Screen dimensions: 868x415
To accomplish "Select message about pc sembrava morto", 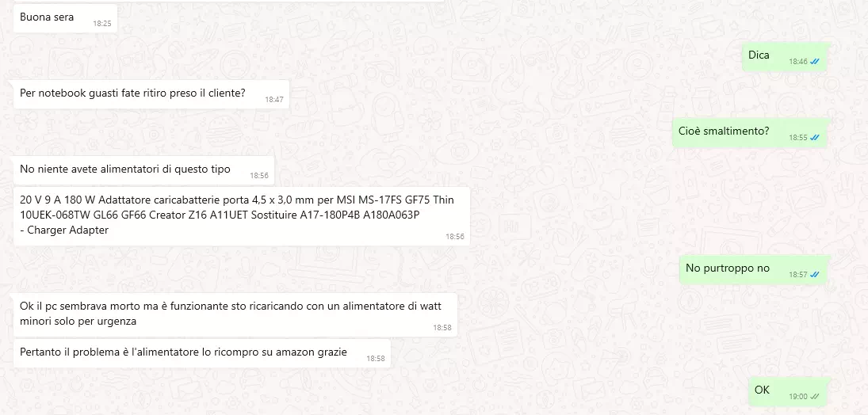I will coord(235,315).
